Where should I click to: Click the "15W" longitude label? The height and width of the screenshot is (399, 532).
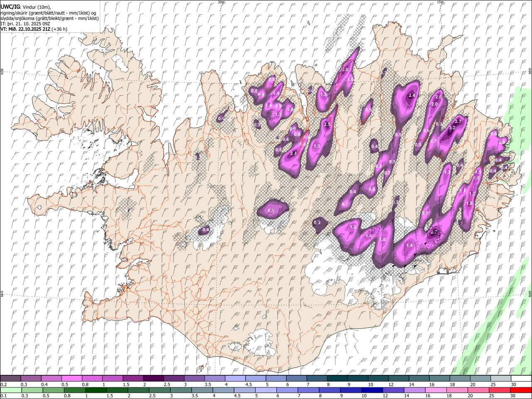[440, 2]
